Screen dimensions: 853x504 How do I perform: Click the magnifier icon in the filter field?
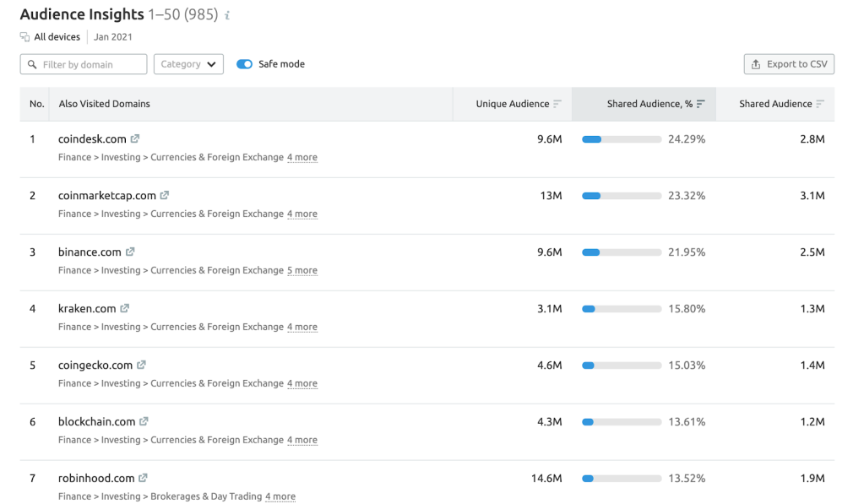point(32,63)
